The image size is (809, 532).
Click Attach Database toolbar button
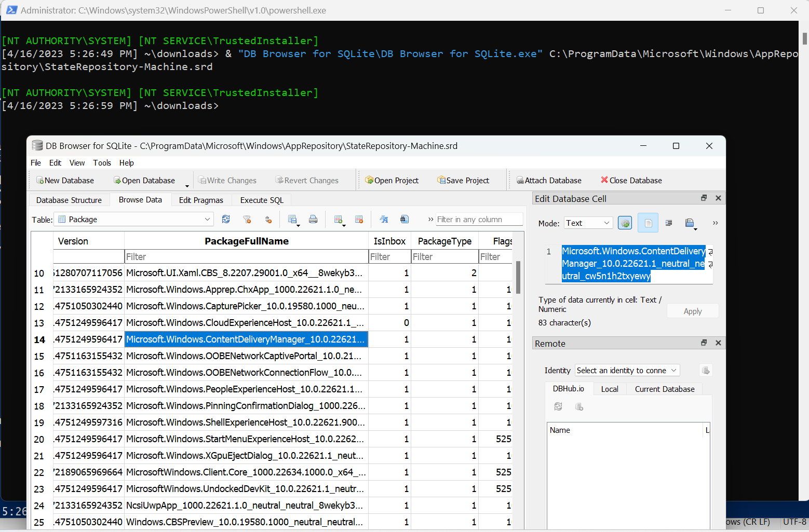click(549, 180)
